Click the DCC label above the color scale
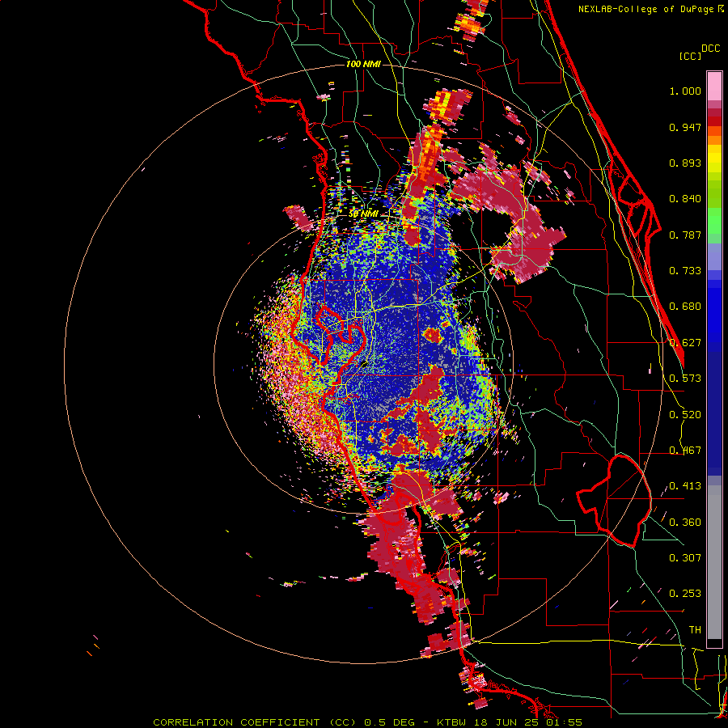The height and width of the screenshot is (728, 728). click(710, 49)
